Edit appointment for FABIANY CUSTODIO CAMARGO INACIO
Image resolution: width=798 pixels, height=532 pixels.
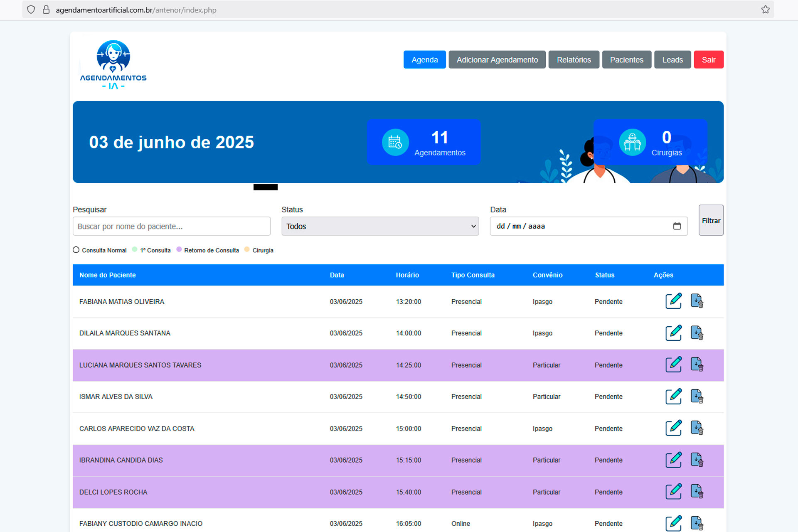click(673, 523)
